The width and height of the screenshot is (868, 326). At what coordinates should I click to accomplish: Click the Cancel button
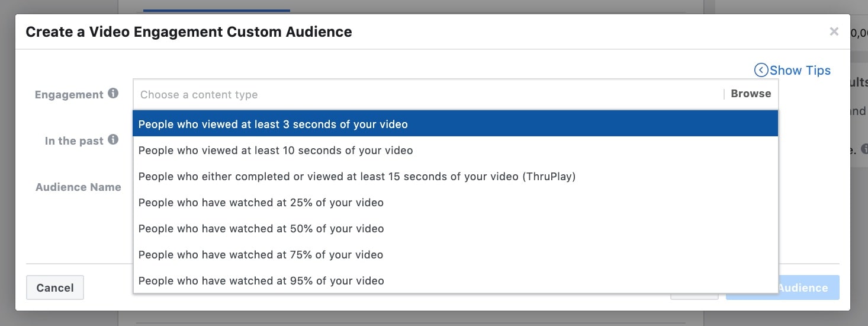tap(55, 287)
